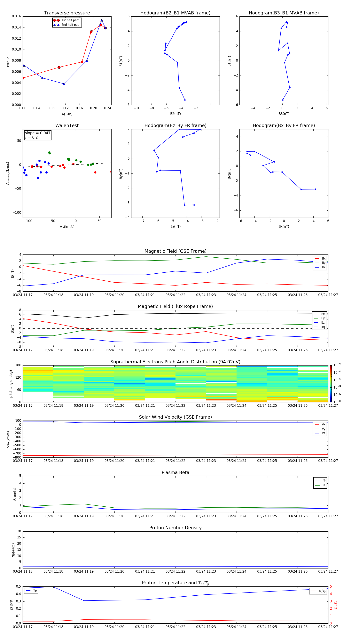Click the 'V_A(km/s)' x-axis label
The width and height of the screenshot is (351, 644).
coord(67,227)
